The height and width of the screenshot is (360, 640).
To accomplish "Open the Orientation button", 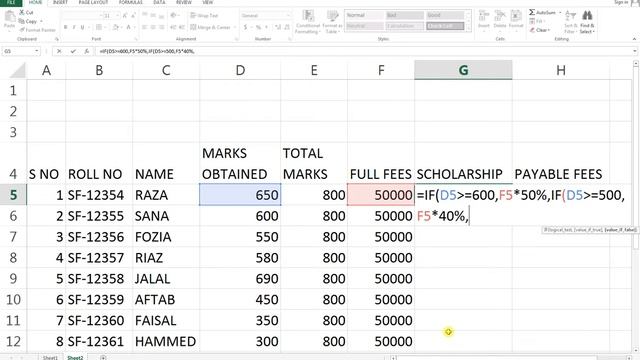I will pos(173,16).
